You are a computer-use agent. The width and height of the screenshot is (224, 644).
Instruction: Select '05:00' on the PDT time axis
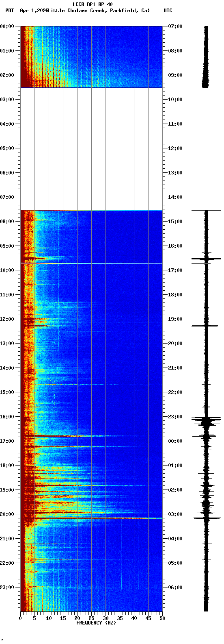7,148
